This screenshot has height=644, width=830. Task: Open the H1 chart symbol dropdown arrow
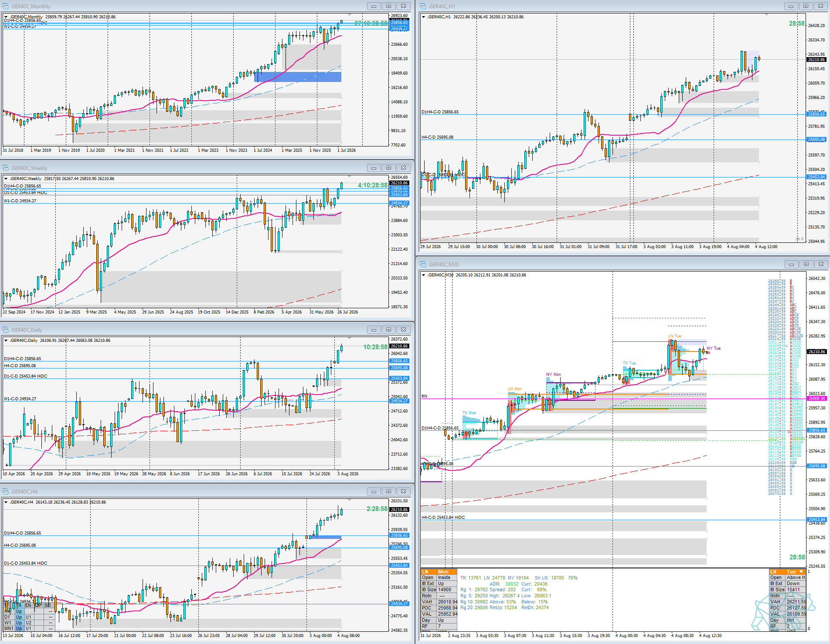coord(423,17)
